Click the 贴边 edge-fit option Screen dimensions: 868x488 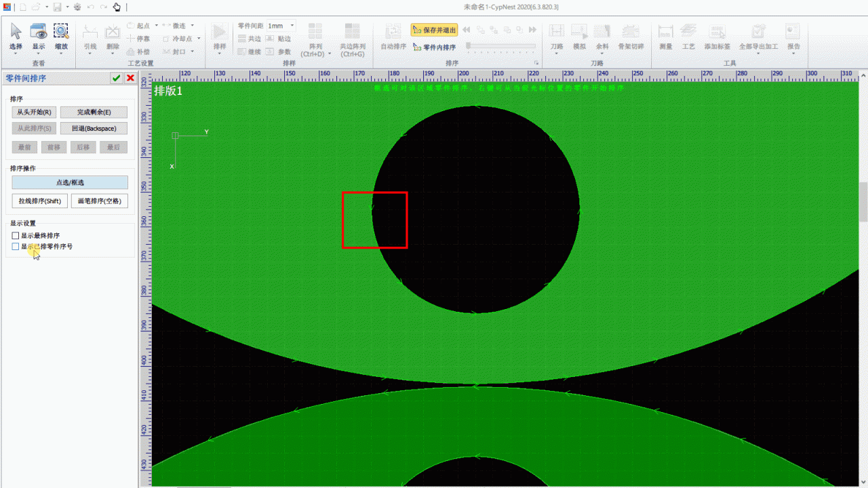[278, 39]
